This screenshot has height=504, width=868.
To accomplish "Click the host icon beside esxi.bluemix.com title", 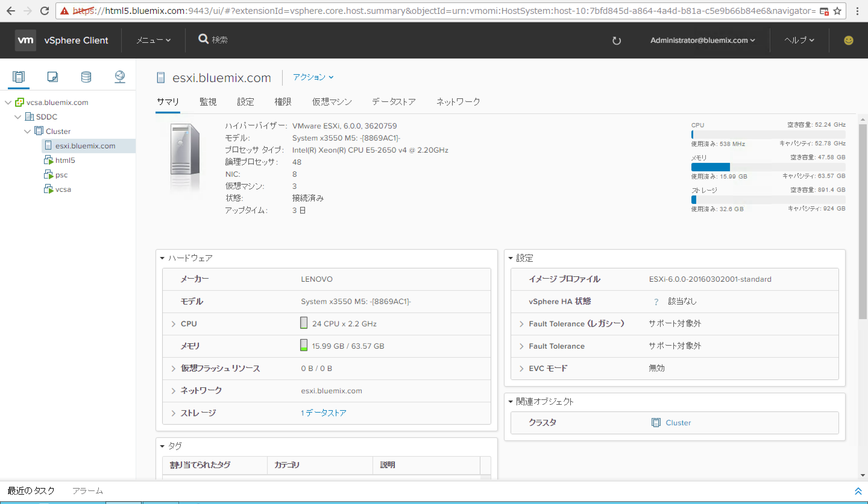I will coord(161,78).
